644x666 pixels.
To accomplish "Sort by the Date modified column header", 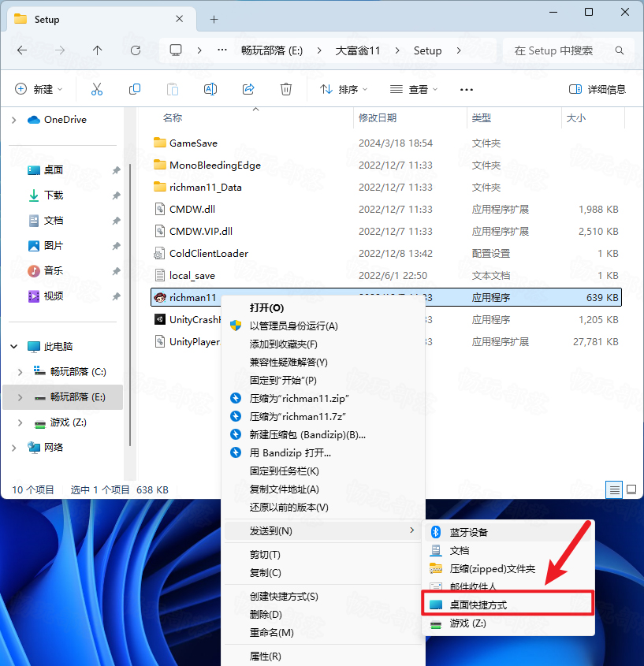I will 378,118.
